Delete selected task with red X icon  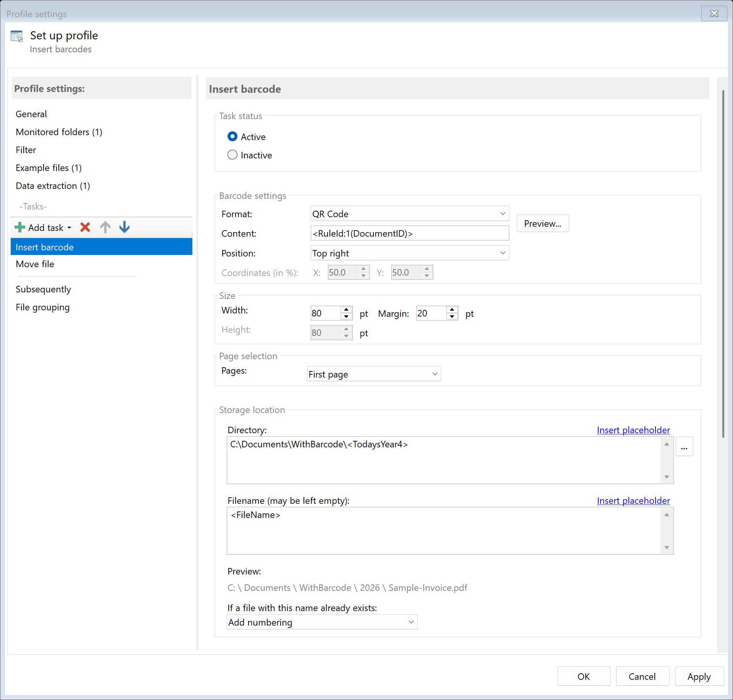85,227
